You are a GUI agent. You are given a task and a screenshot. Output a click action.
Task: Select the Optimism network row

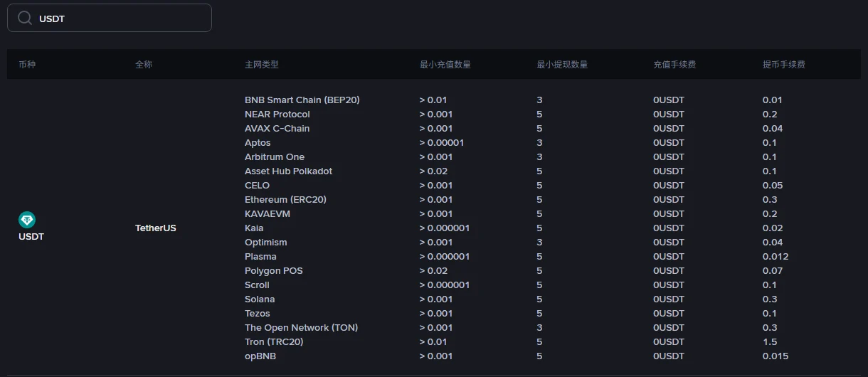(x=266, y=243)
